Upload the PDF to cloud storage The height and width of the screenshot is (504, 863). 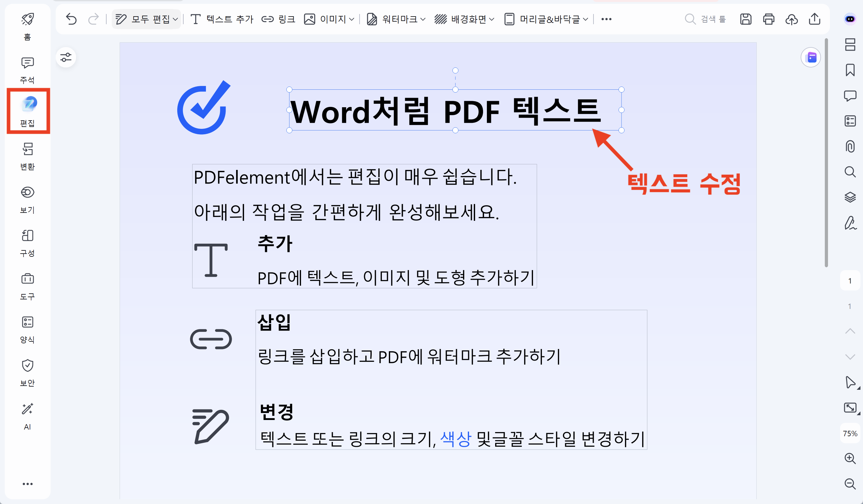click(x=791, y=19)
